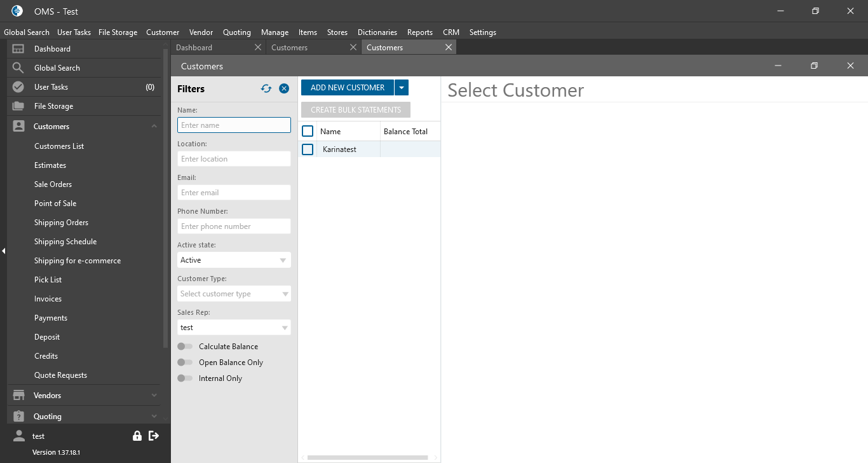The width and height of the screenshot is (868, 463).
Task: Clear filters with the X icon
Action: click(x=284, y=89)
